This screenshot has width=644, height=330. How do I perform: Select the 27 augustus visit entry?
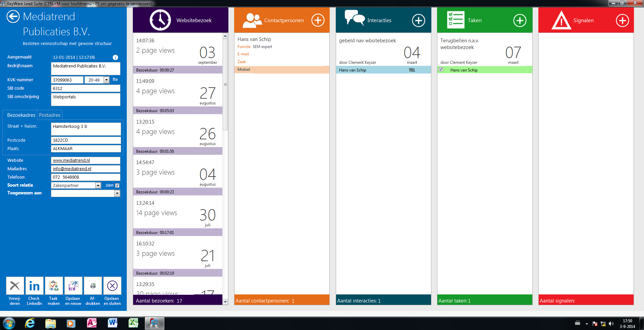(x=178, y=94)
